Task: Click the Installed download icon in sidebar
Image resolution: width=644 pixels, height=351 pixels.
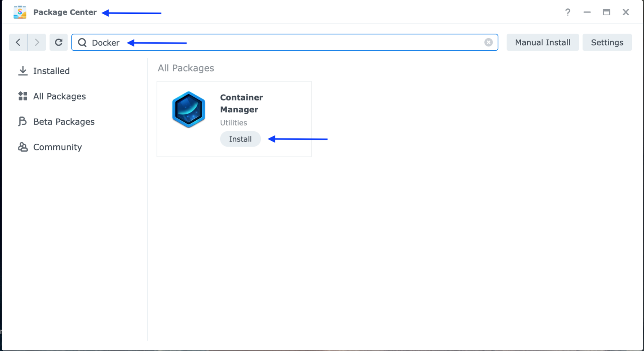Action: [22, 71]
